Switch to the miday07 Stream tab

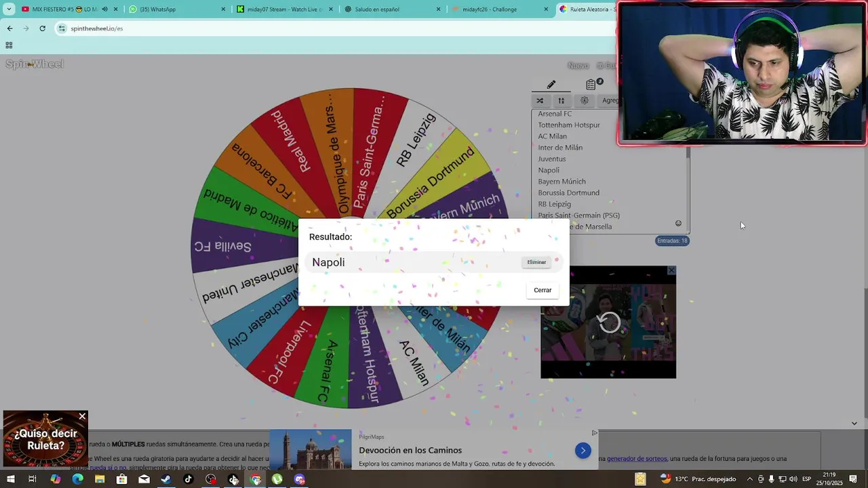(284, 9)
